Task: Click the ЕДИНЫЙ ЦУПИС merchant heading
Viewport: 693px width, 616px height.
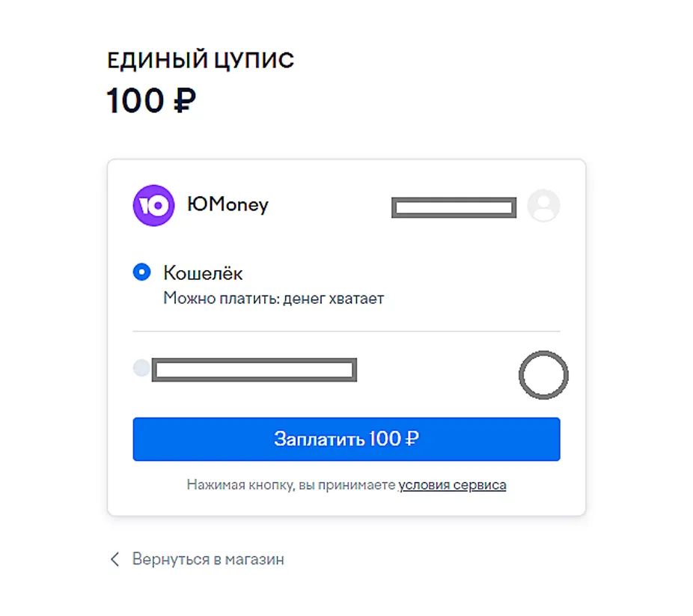Action: click(201, 61)
